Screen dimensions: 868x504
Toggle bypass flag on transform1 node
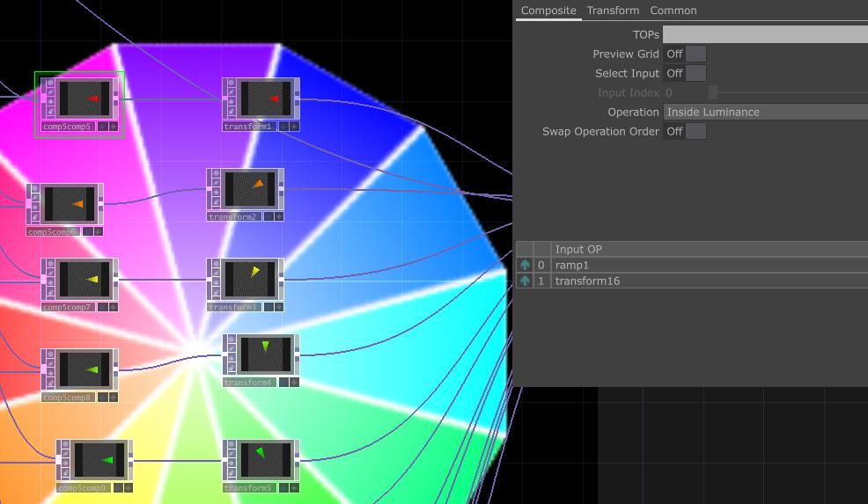click(232, 102)
